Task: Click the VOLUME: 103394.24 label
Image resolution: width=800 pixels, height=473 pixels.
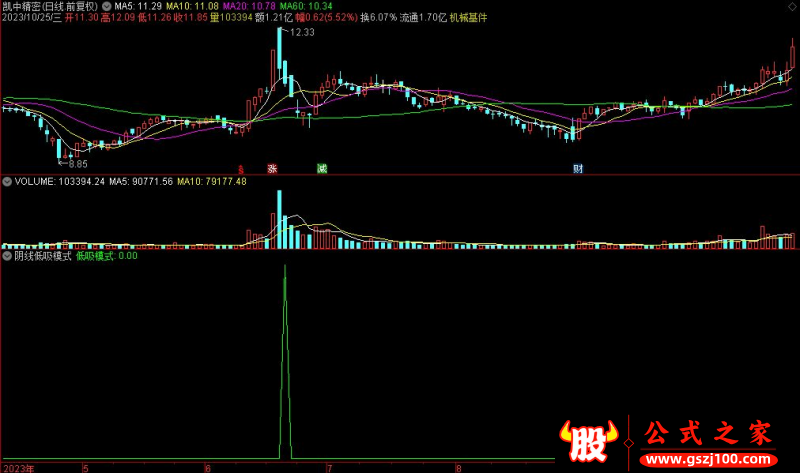Action: click(x=60, y=182)
